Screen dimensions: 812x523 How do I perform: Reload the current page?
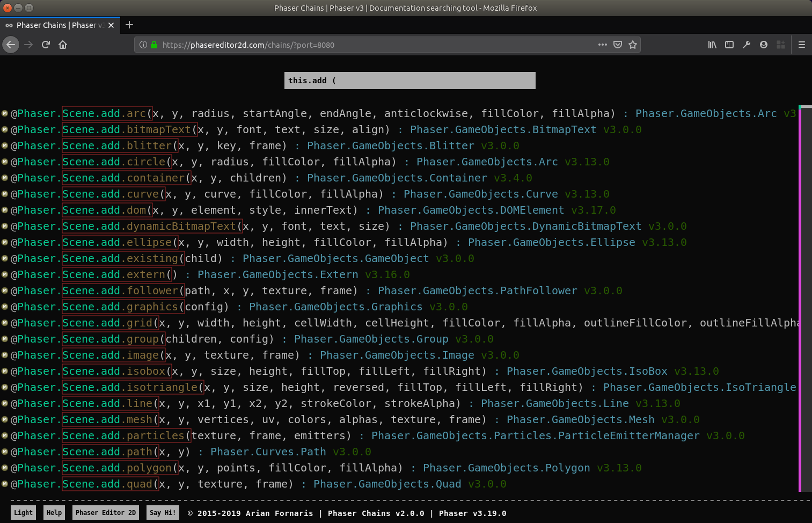tap(46, 45)
